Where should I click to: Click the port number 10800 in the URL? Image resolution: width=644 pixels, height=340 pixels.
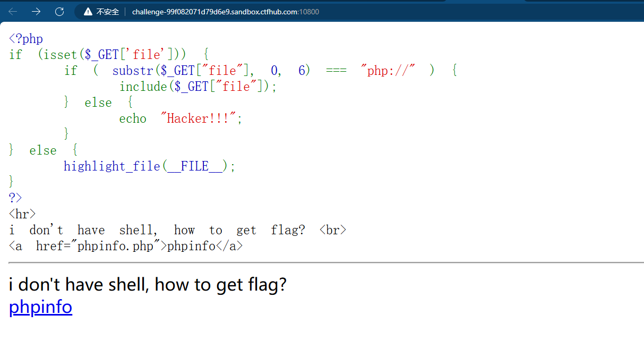310,12
